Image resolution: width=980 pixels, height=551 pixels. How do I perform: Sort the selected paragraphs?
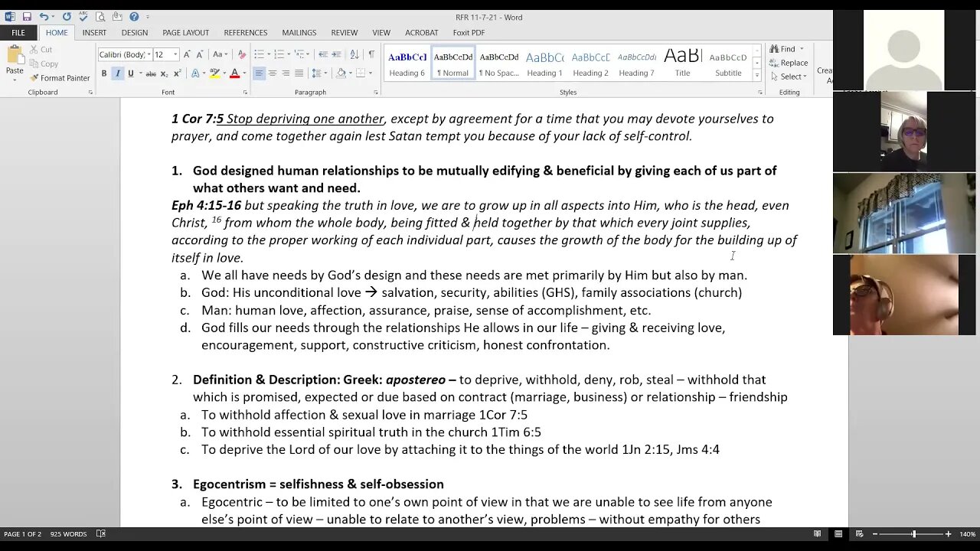354,54
